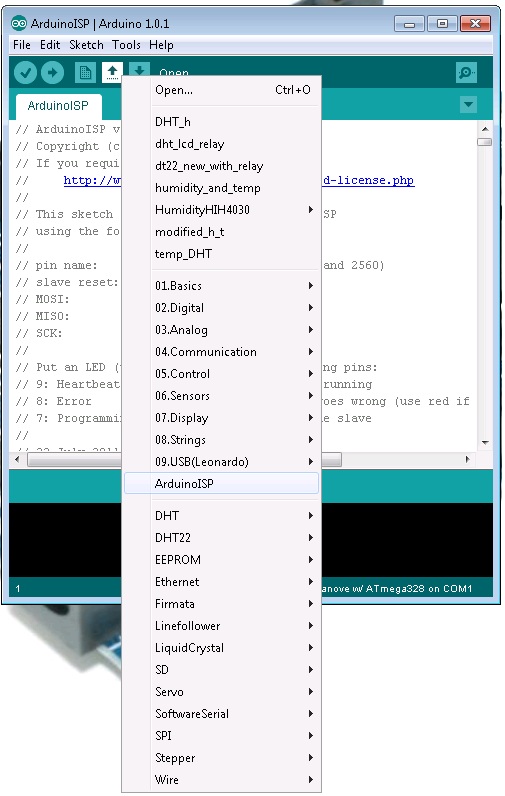Expand 06.Sensors examples submenu

pyautogui.click(x=221, y=396)
